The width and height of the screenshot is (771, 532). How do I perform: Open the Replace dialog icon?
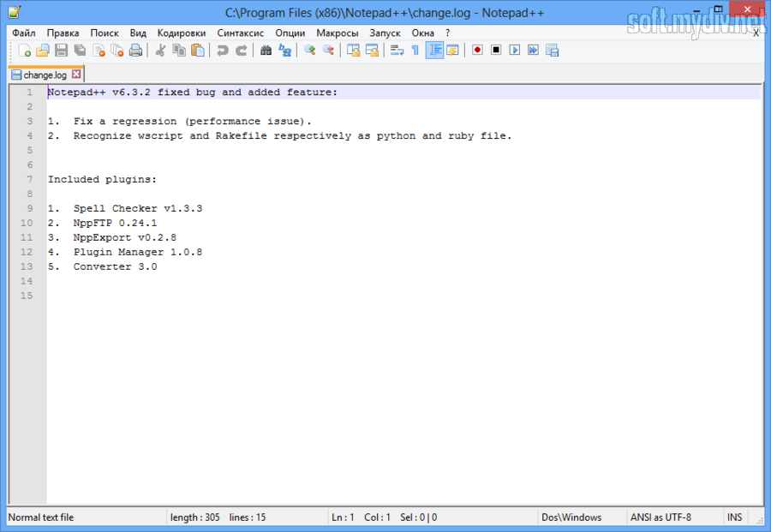pyautogui.click(x=284, y=51)
